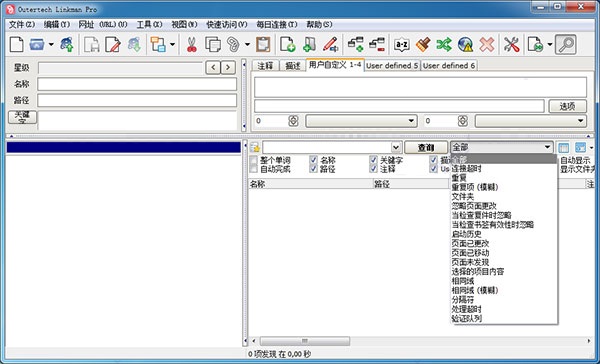Click the results horizontal scrollbar thumb

(305, 341)
